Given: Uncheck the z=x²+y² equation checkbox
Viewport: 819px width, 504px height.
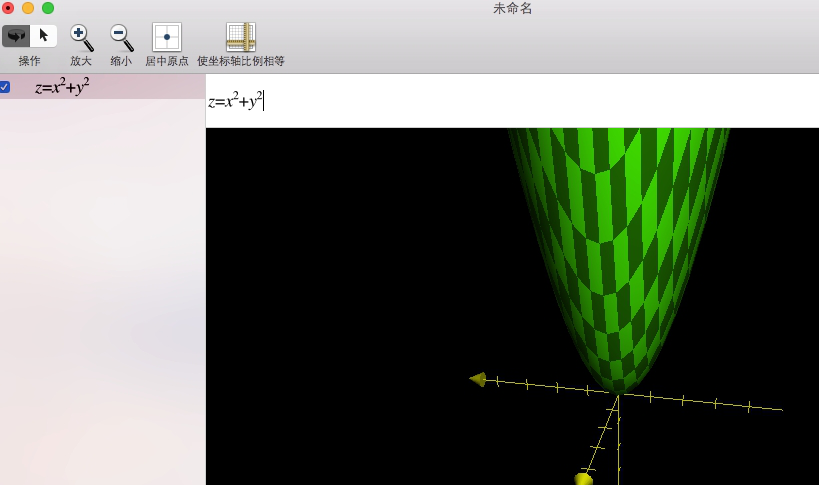Looking at the screenshot, I should 5,87.
